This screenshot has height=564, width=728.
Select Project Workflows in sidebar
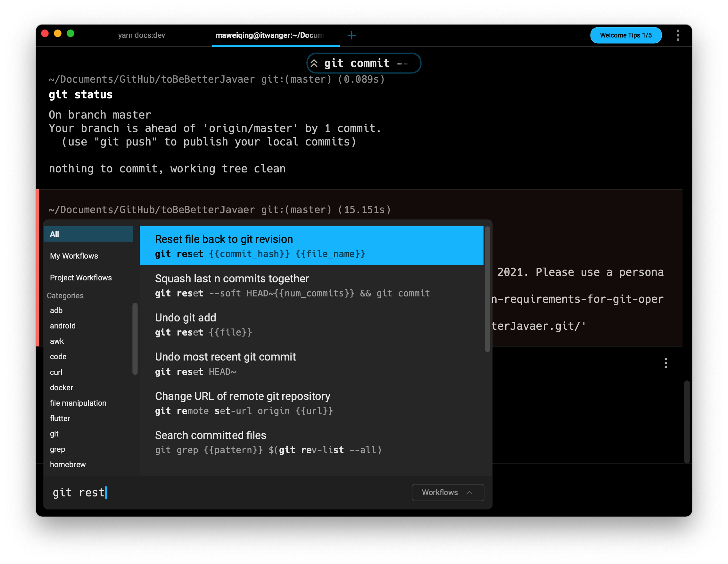point(81,278)
